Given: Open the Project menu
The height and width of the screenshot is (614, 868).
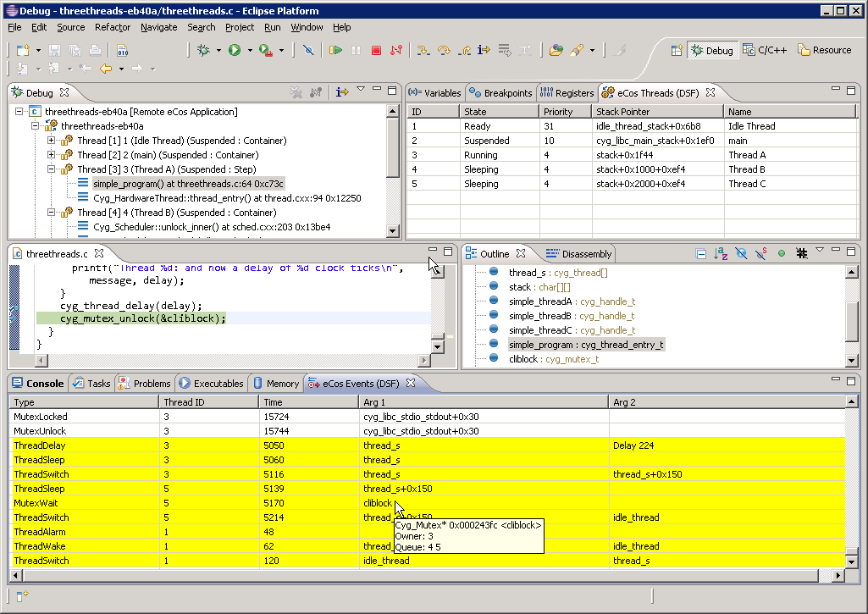Looking at the screenshot, I should pos(240,27).
